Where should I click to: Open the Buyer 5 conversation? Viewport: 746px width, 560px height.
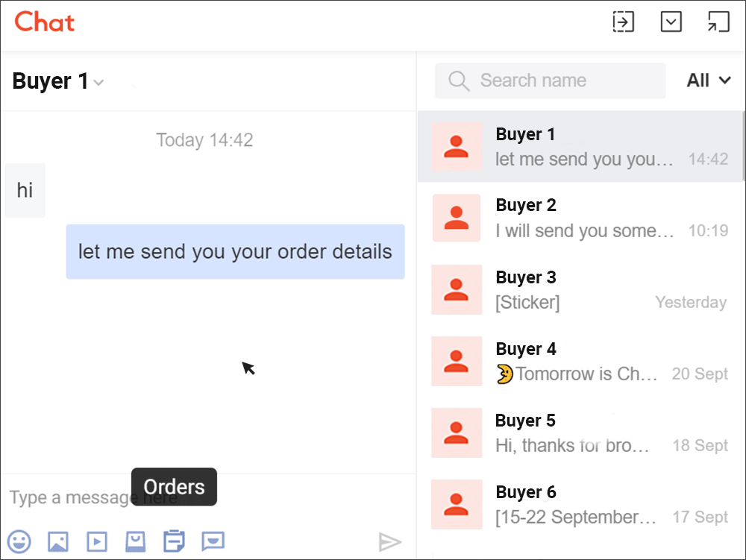point(582,432)
